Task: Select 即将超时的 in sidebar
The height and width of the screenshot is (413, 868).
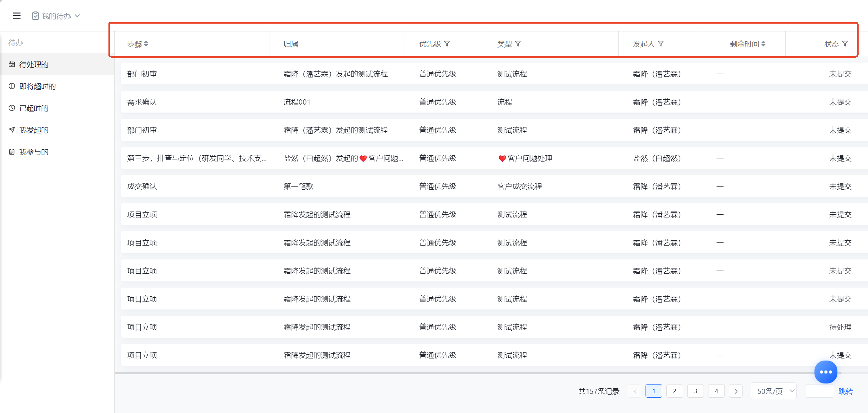Action: pos(57,86)
